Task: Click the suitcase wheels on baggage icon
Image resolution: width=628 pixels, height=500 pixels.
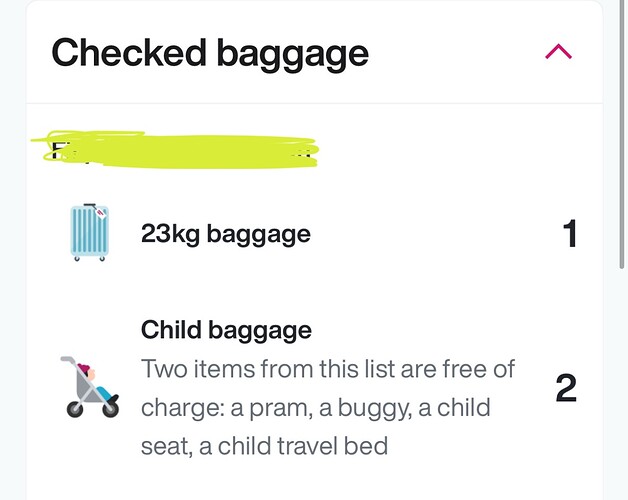Action: point(90,258)
